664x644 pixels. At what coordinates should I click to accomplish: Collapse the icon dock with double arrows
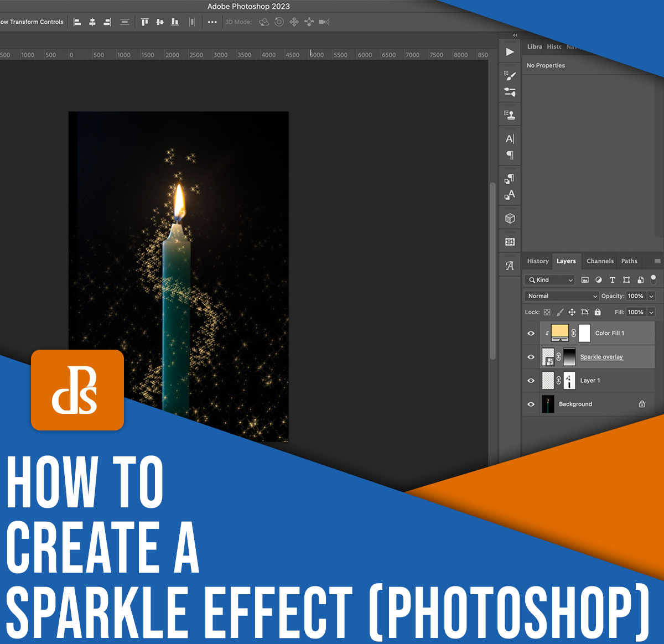tap(515, 35)
